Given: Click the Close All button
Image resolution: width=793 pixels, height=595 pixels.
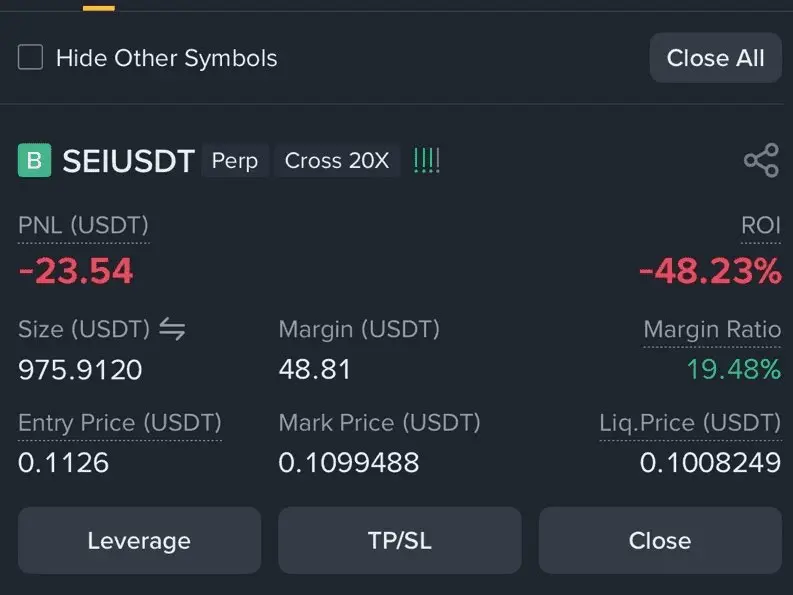Looking at the screenshot, I should (715, 58).
